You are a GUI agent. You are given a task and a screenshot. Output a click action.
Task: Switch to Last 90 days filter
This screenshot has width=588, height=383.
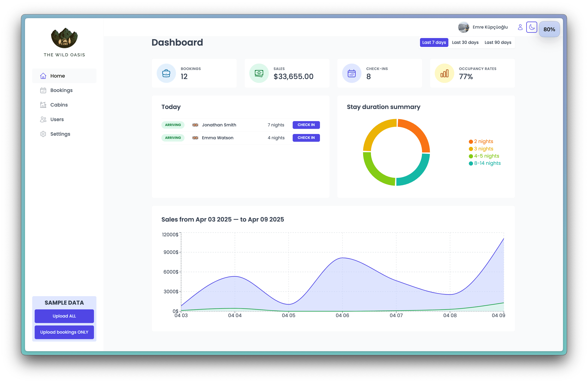pyautogui.click(x=498, y=42)
